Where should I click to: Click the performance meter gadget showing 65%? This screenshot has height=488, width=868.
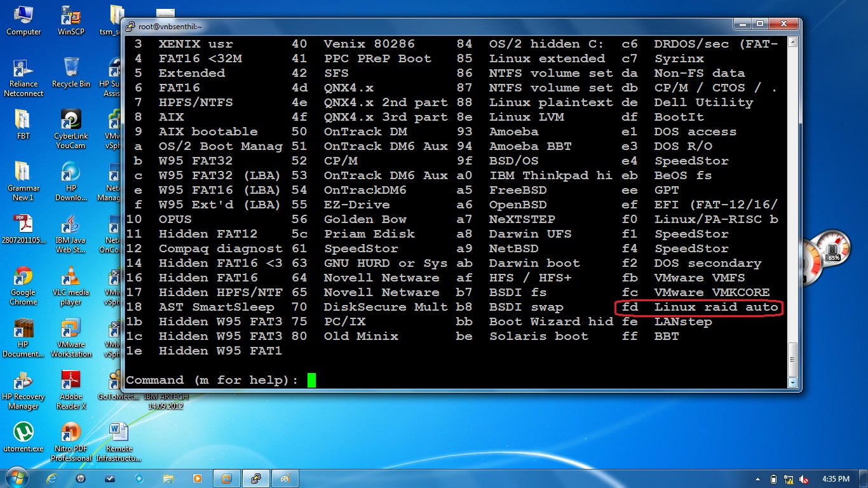pos(833,248)
